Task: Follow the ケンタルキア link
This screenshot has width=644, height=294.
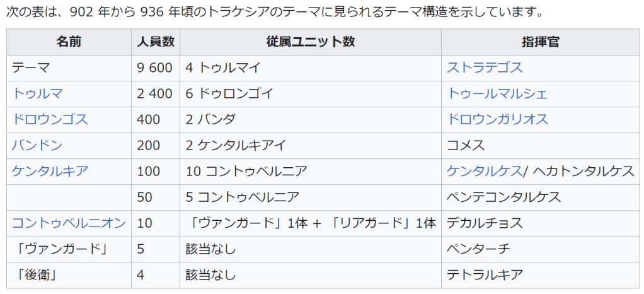Action: click(50, 171)
